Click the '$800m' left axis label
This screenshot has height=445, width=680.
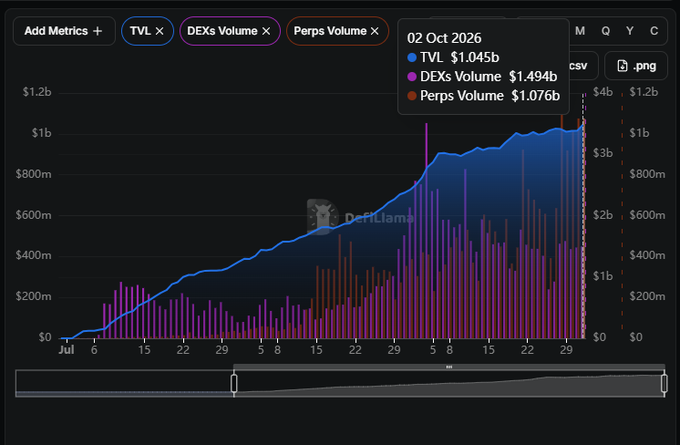33,174
